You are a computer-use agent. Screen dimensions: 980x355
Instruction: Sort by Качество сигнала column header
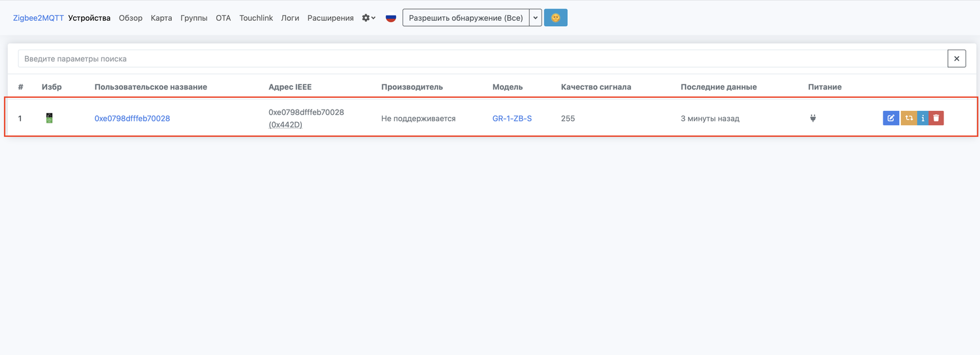(x=596, y=87)
